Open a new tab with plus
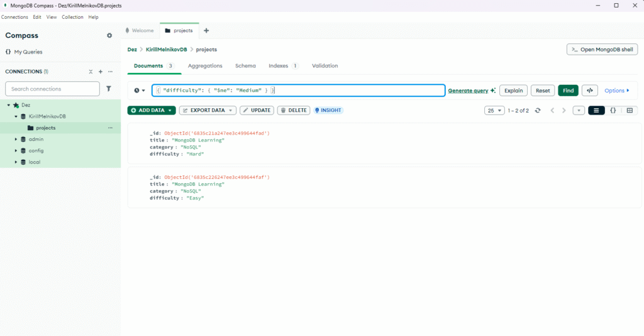 (x=206, y=30)
